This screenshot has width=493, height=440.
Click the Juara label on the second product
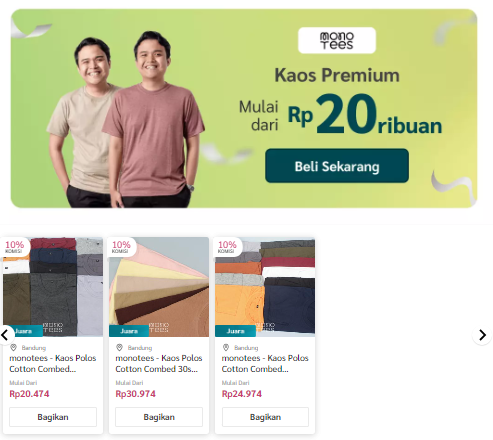click(129, 331)
